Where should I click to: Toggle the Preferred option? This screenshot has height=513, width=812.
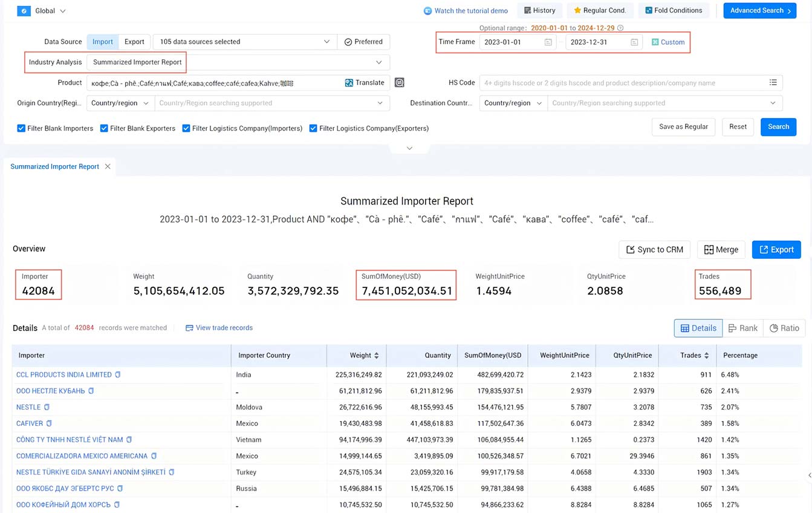point(363,42)
